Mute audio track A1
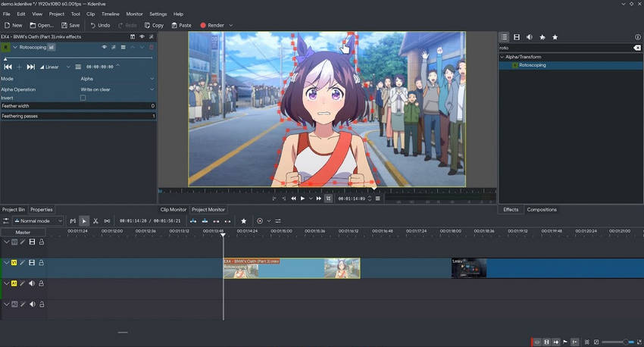Viewport: 644px width, 347px height. (x=32, y=283)
